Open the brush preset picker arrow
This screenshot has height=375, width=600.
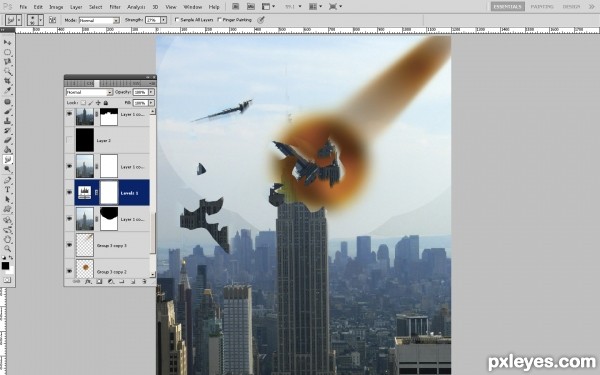40,20
